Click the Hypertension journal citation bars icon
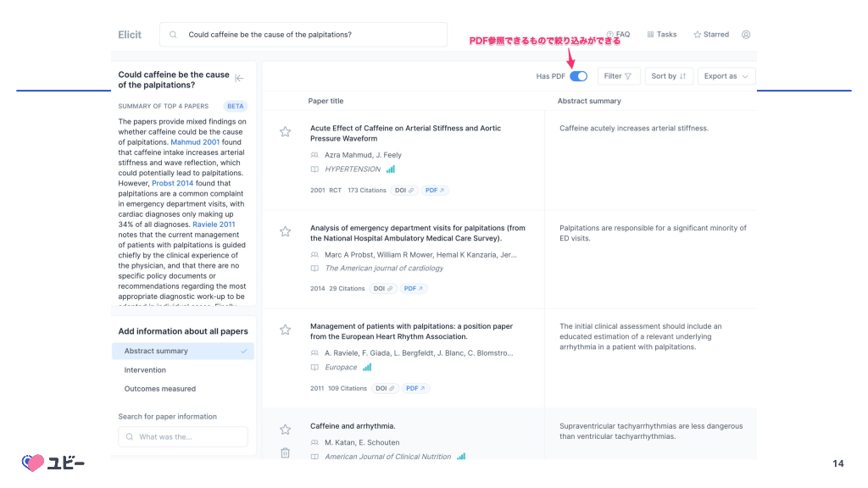The width and height of the screenshot is (868, 488). 391,169
